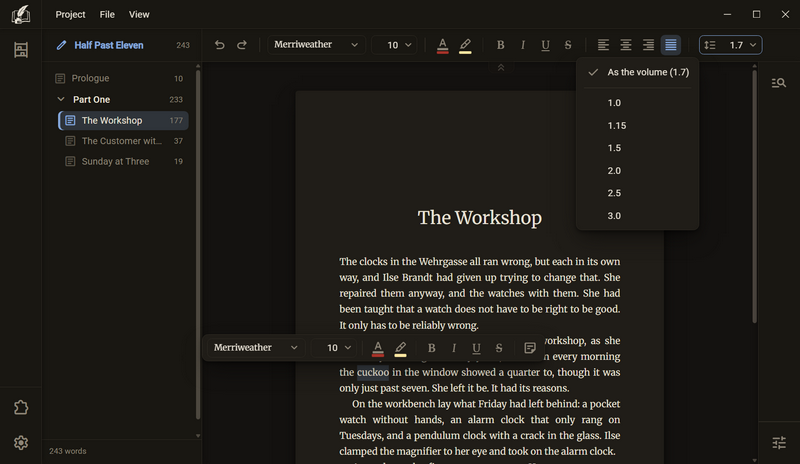The width and height of the screenshot is (800, 464).
Task: Toggle strikethrough in the main toolbar
Action: [x=568, y=45]
